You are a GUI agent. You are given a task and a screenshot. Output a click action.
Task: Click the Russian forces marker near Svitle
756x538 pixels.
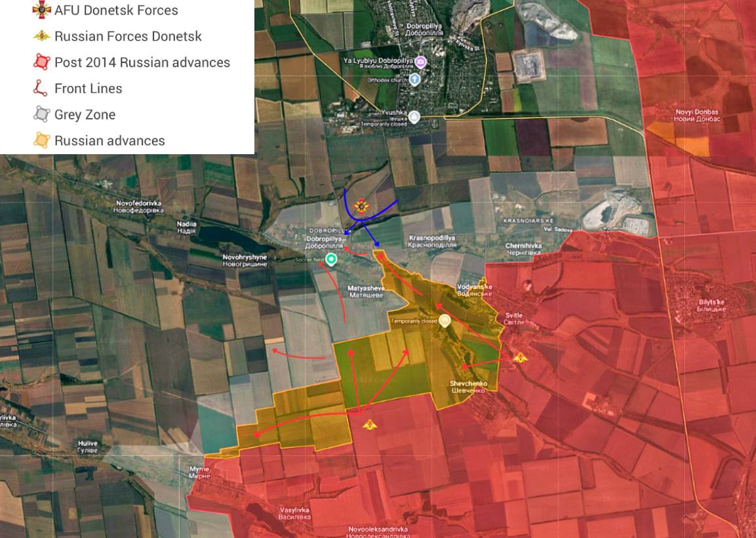[x=520, y=358]
